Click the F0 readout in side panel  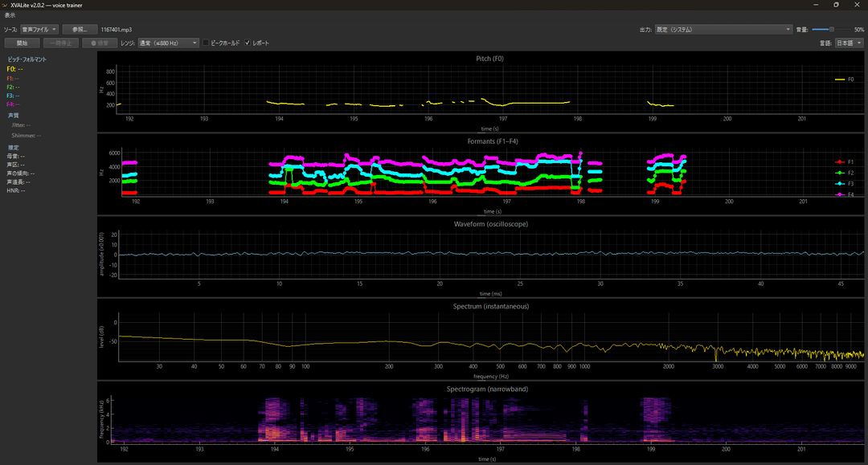point(15,69)
